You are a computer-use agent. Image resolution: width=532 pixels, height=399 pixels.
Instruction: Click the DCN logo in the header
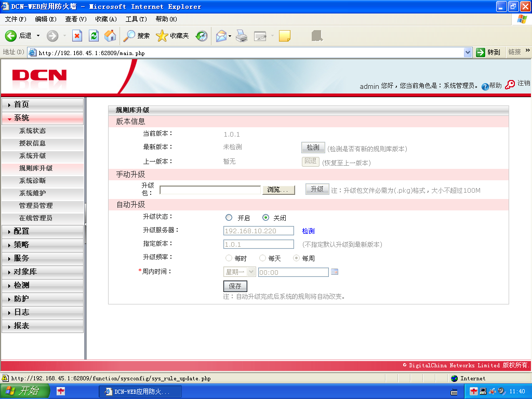(39, 75)
